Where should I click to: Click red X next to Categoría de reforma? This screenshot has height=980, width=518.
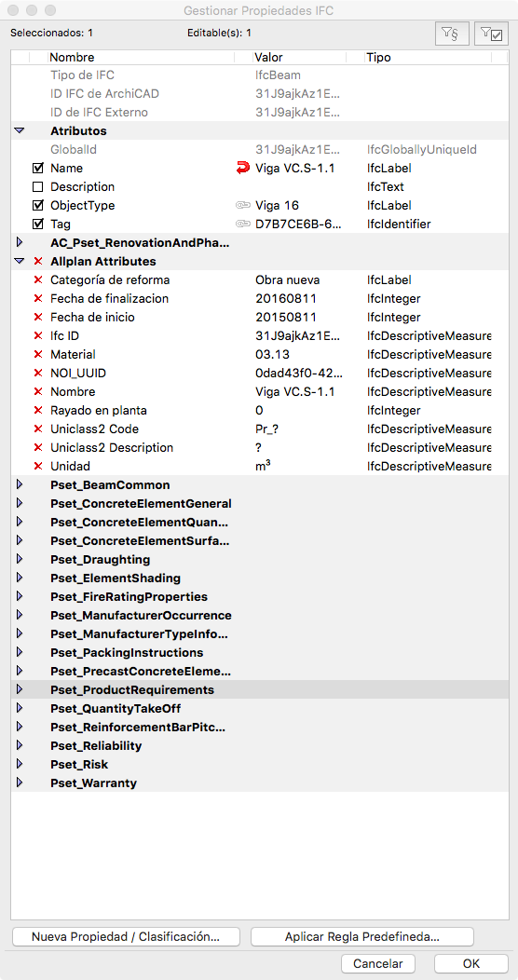(38, 280)
